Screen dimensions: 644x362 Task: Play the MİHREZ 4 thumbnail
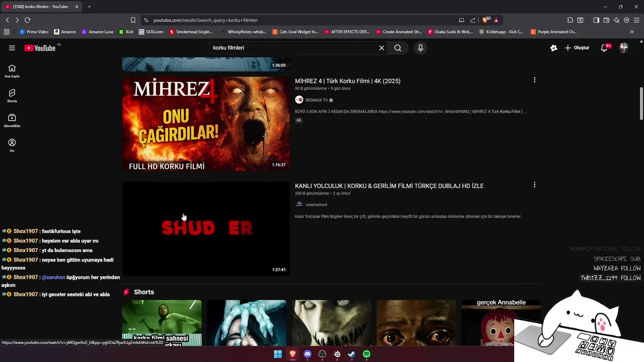pos(206,124)
